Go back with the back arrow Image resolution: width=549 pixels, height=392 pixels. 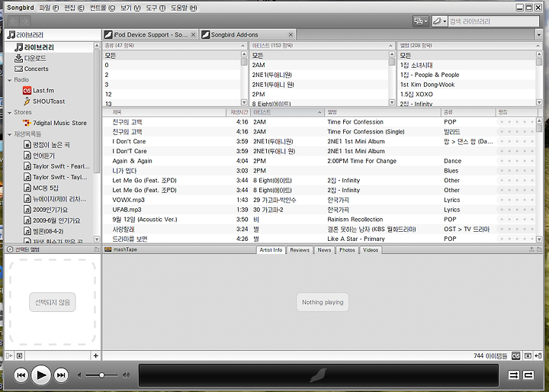coord(14,21)
